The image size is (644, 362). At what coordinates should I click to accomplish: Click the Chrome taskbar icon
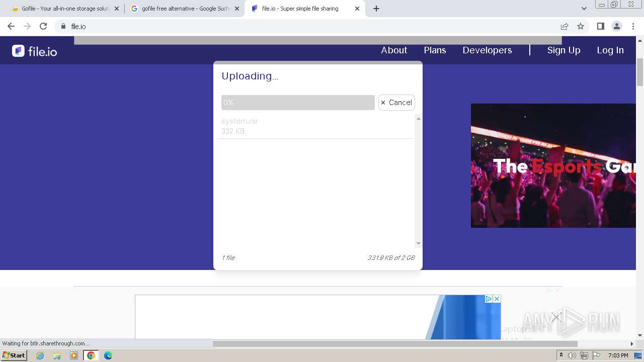coord(91,355)
